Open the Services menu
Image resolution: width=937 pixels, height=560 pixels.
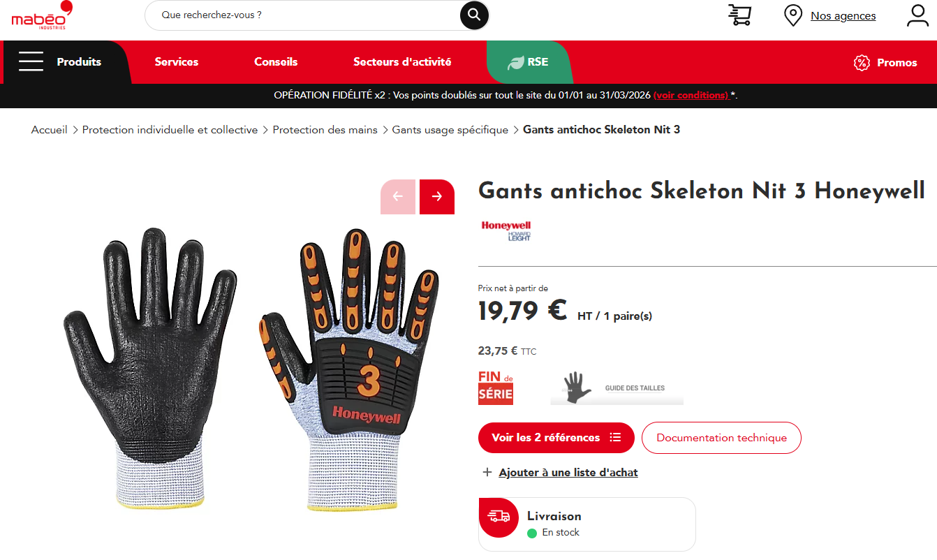pyautogui.click(x=177, y=62)
